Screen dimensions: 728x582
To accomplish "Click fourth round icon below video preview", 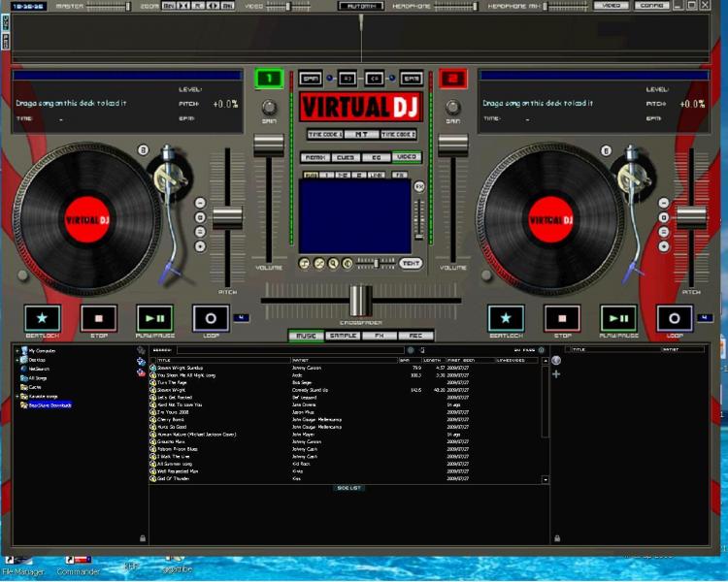I will (347, 264).
